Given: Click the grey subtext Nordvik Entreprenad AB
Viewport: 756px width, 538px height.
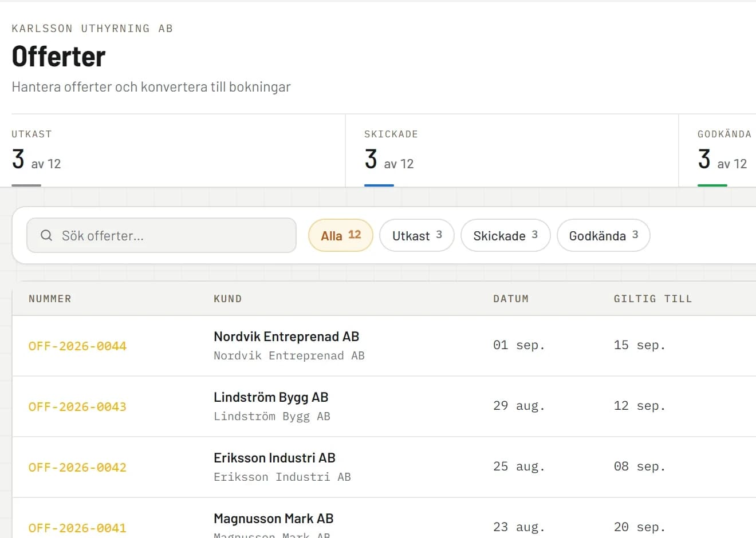Looking at the screenshot, I should click(289, 356).
